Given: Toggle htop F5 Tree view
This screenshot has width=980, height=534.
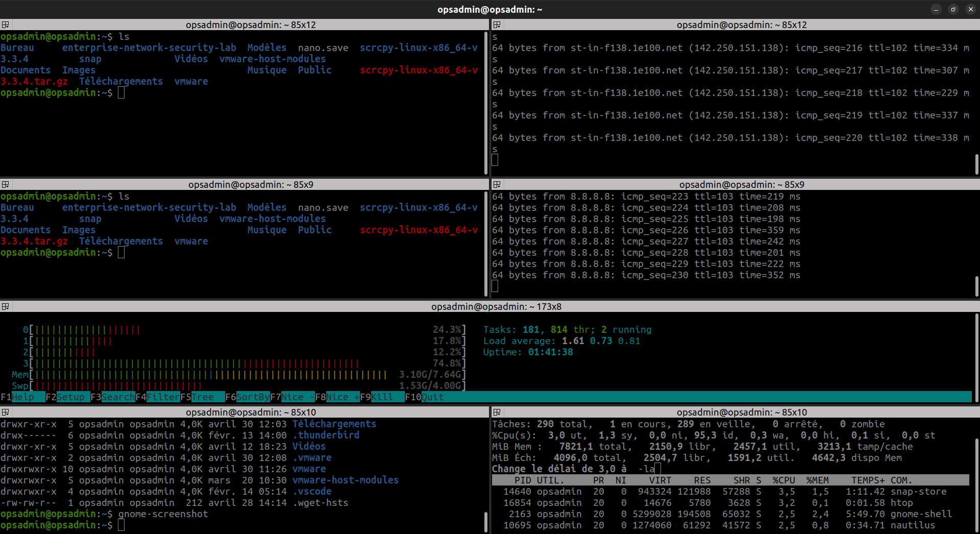Looking at the screenshot, I should (202, 397).
